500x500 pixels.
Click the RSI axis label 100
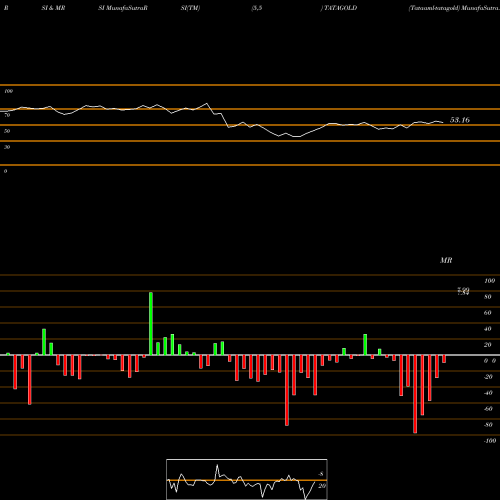tap(8, 91)
